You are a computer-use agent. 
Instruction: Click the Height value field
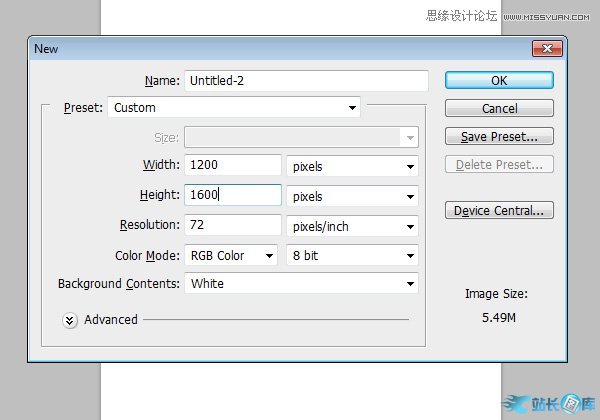233,196
